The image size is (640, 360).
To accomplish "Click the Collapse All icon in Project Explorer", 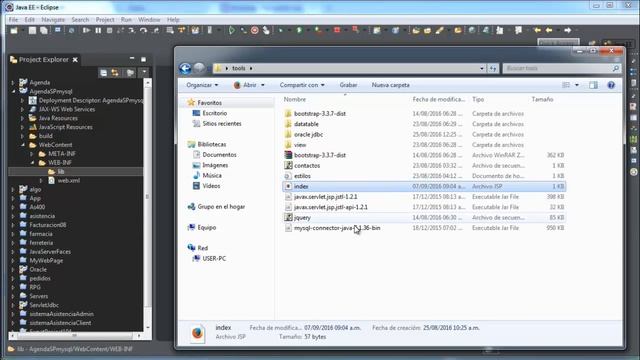I will point(104,73).
